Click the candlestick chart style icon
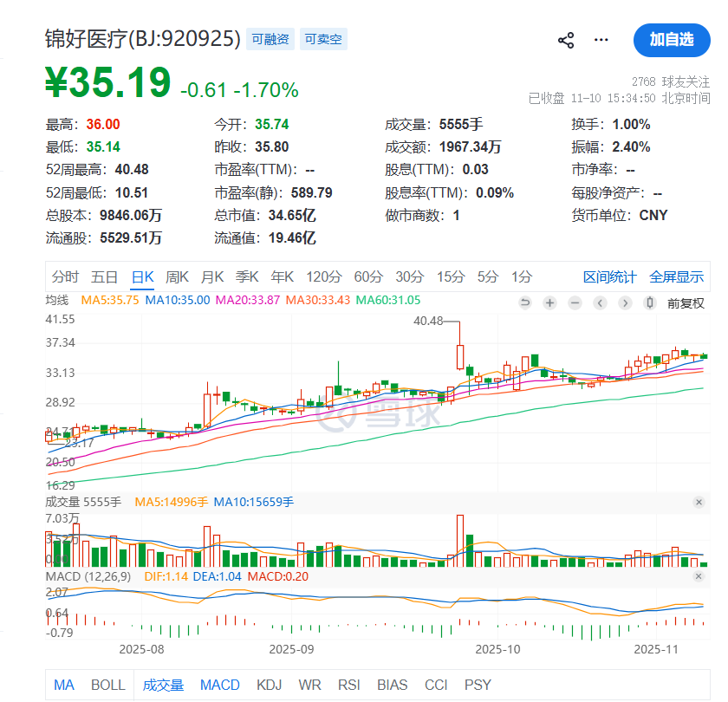This screenshot has height=702, width=728. pos(651,302)
